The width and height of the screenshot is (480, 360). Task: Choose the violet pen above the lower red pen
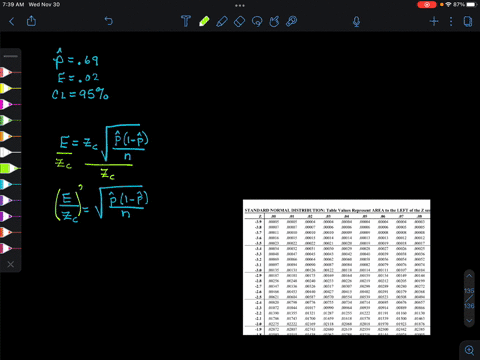10,216
